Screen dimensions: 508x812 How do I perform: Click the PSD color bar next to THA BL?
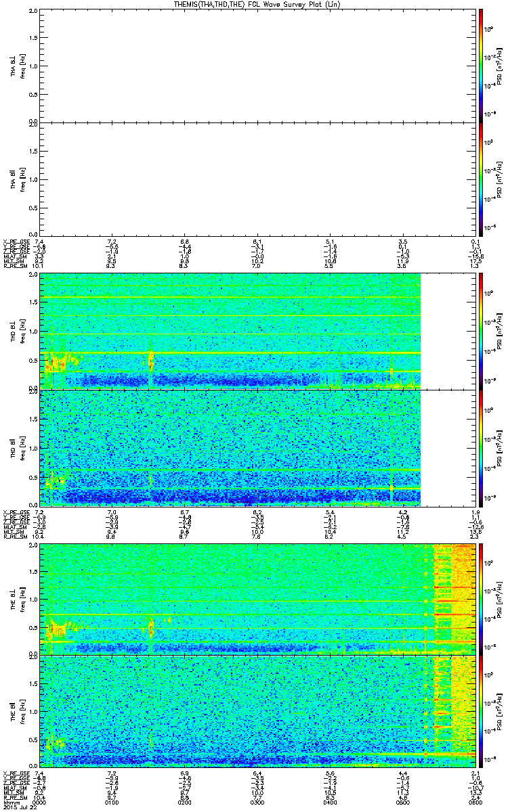481,66
